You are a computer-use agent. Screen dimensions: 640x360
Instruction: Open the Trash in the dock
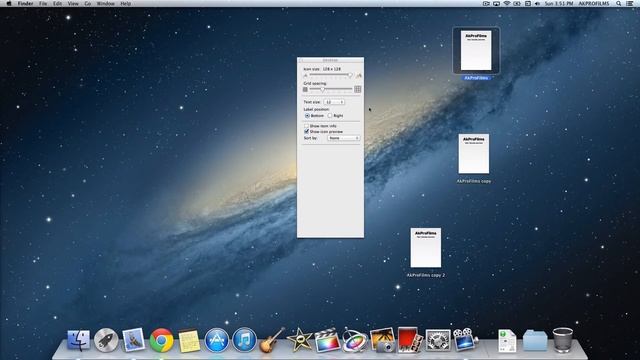coord(563,340)
